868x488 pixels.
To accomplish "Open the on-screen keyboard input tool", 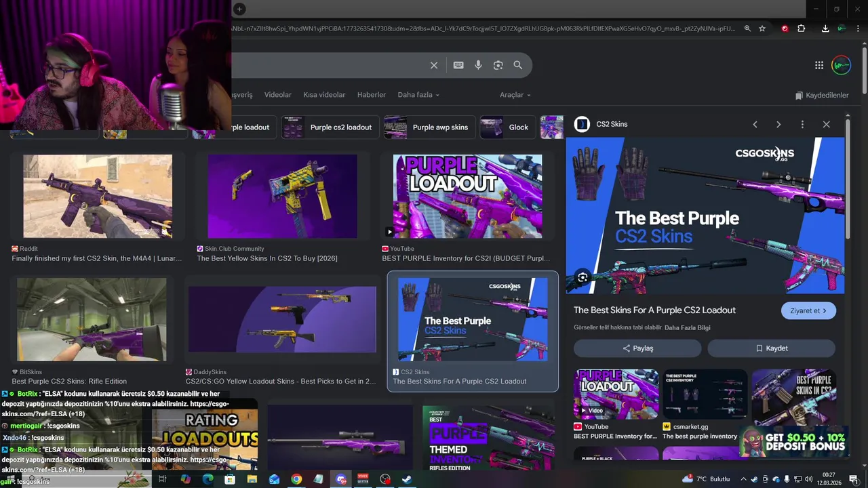I will coord(458,65).
